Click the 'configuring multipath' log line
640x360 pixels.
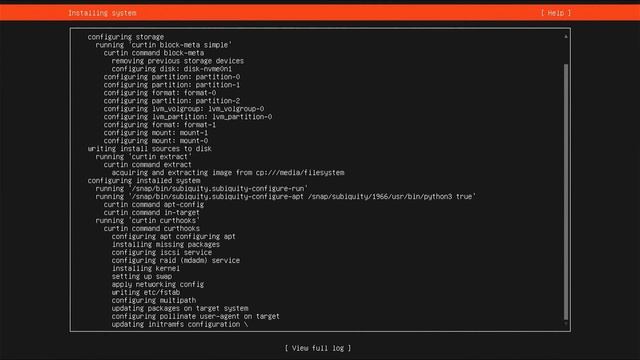click(154, 300)
